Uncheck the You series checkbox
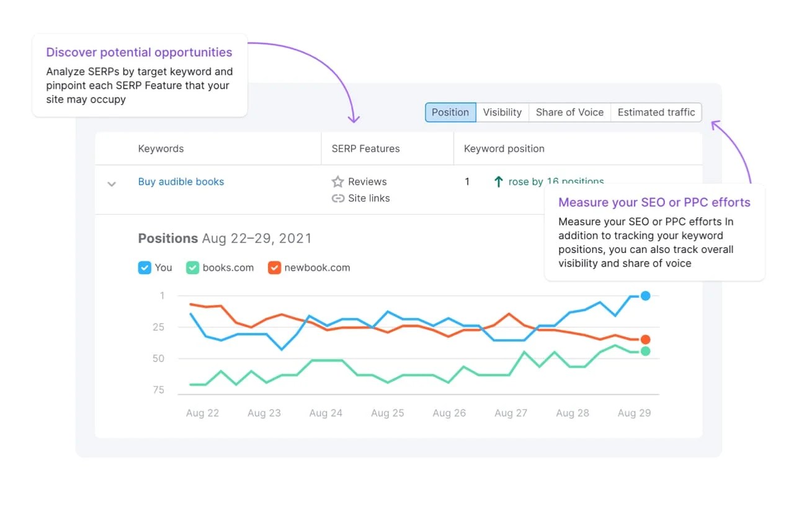The width and height of the screenshot is (789, 532). pos(144,268)
